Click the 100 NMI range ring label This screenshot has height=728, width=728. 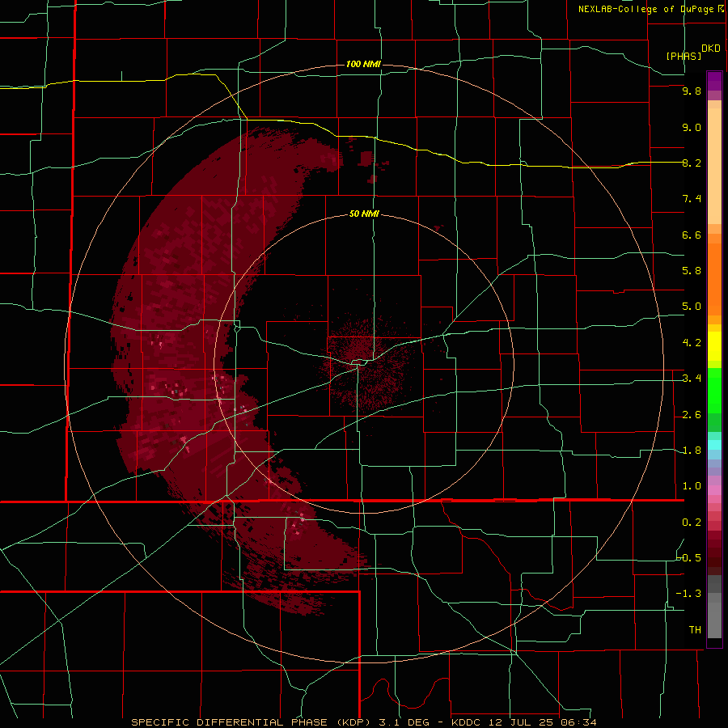click(x=363, y=64)
